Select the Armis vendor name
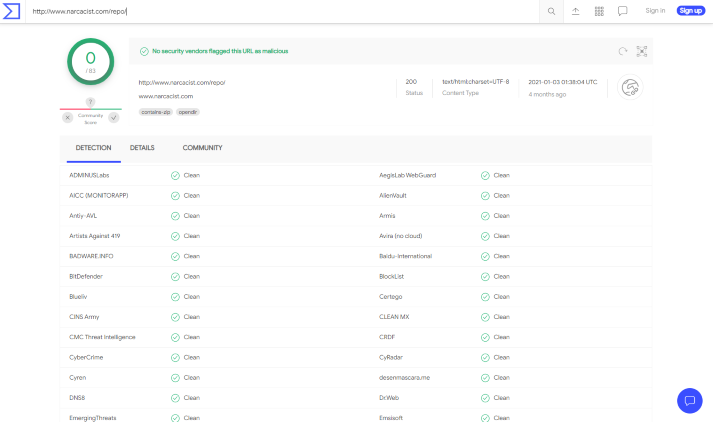Viewport: 713px width, 422px height. [387, 216]
